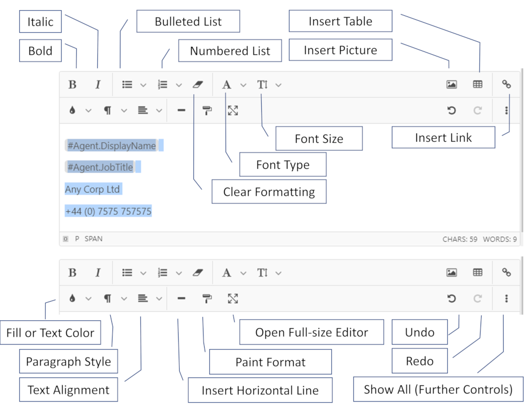Open text alignment dropdown arrow in upper editor
Image resolution: width=532 pixels, height=405 pixels.
tap(159, 111)
